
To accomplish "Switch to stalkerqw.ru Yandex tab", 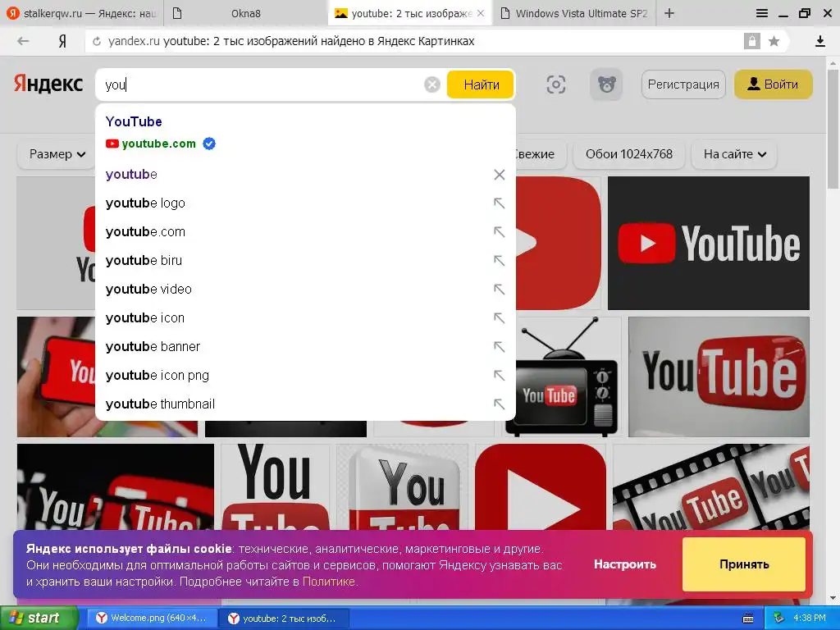I will pos(81,13).
